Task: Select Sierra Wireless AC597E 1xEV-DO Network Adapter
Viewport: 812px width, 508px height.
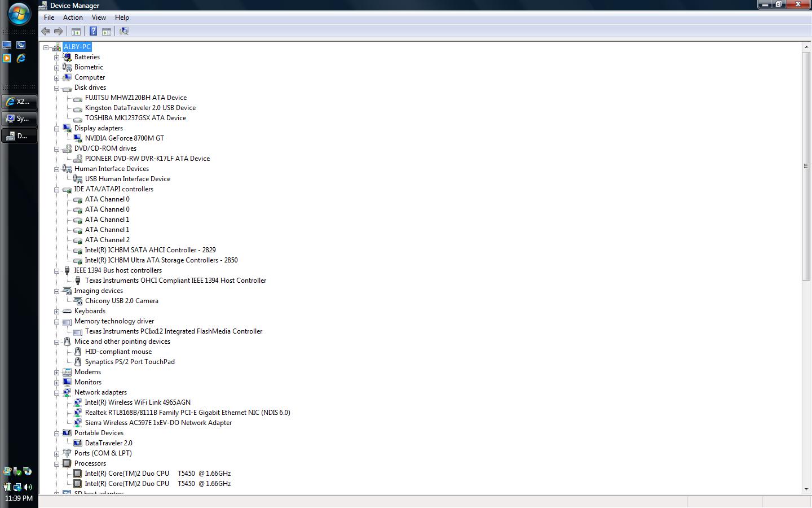Action: click(x=158, y=423)
